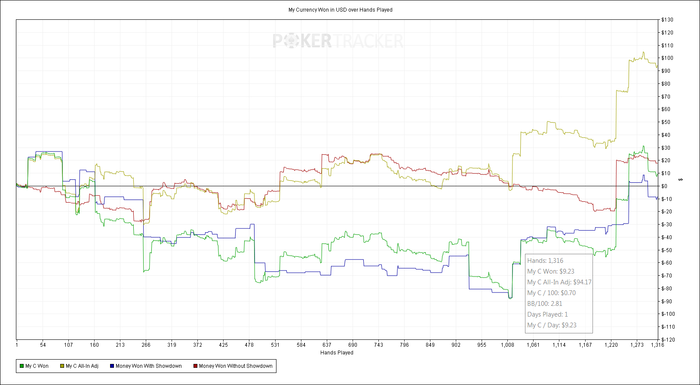Click the x-axis tick label '1,273'

pos(637,345)
